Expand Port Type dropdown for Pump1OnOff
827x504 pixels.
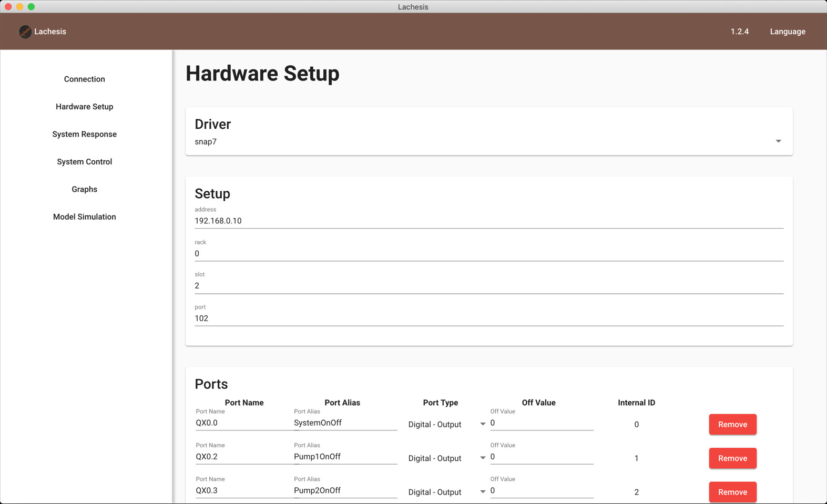click(483, 458)
